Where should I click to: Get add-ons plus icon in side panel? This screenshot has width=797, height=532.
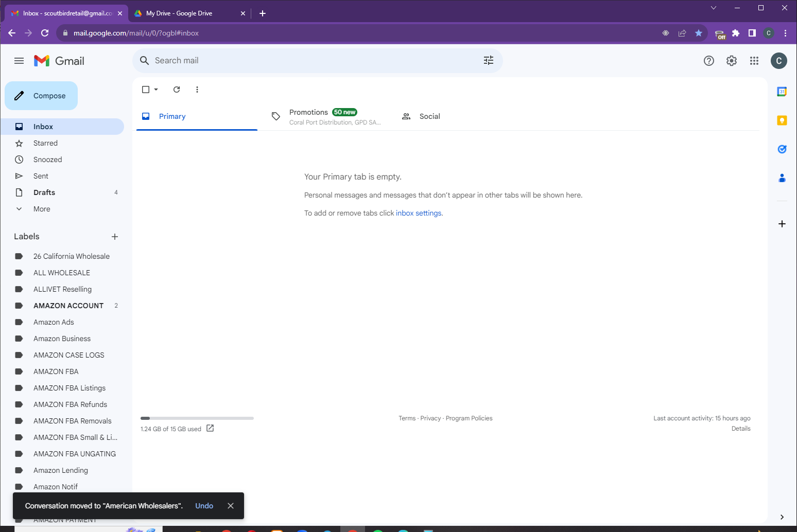(782, 224)
